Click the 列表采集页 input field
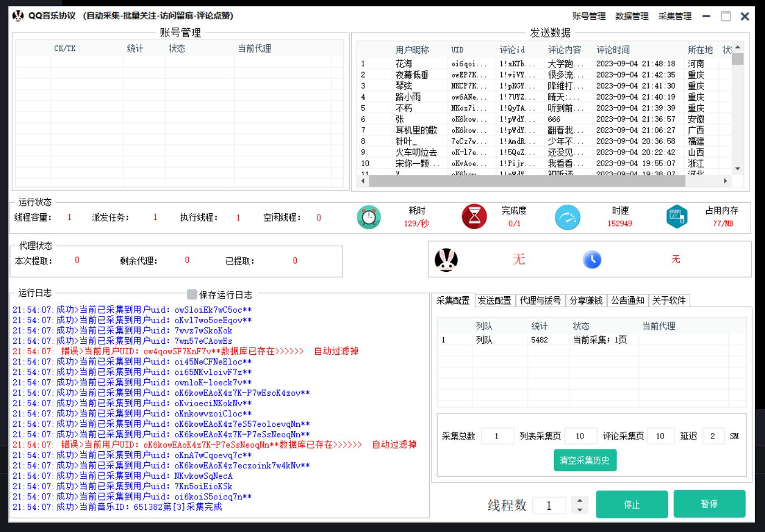 point(580,436)
